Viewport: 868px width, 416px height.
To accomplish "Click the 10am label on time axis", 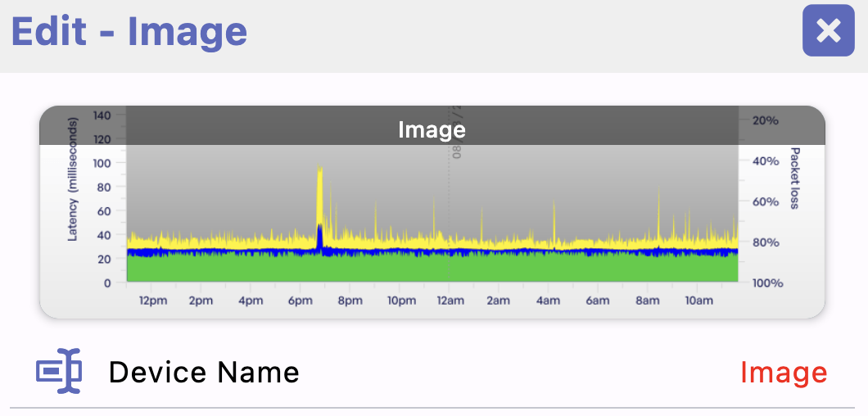I will point(698,301).
